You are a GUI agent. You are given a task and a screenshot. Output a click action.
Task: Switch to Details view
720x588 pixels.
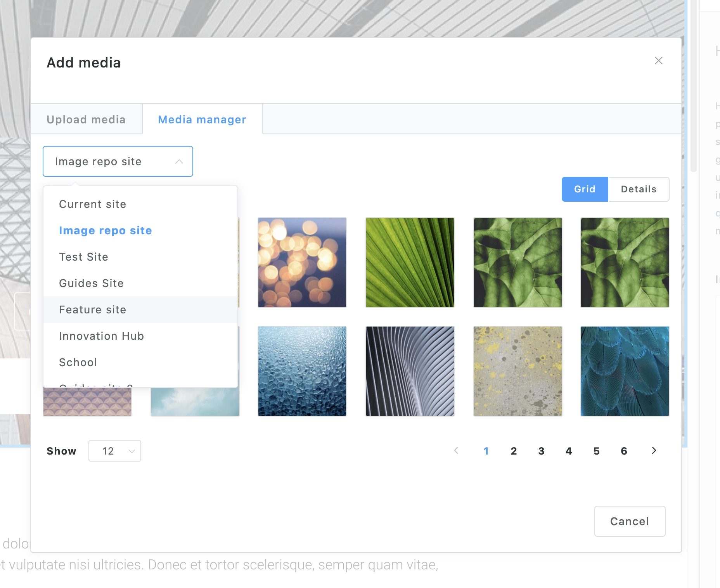tap(639, 189)
